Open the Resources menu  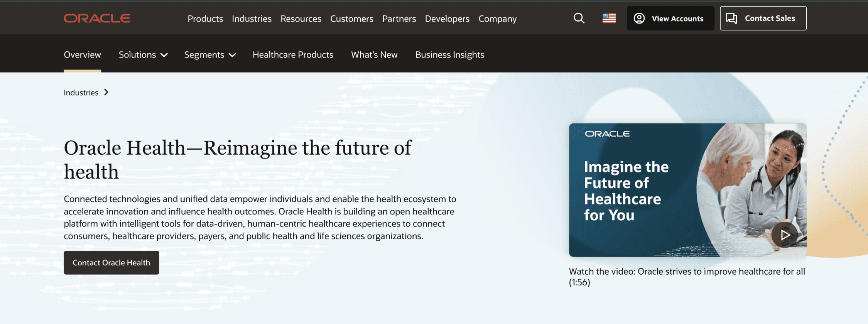[x=301, y=19]
